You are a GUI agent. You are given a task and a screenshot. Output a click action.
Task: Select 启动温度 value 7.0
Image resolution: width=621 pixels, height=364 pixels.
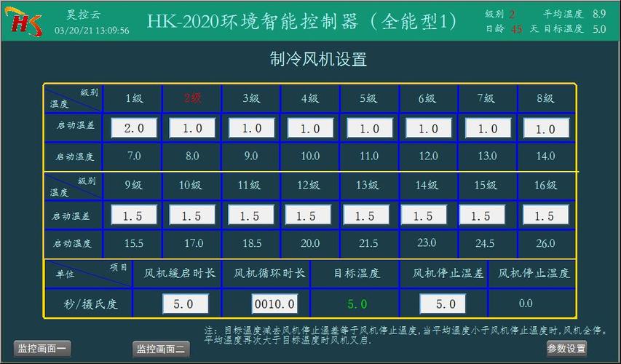(x=134, y=156)
